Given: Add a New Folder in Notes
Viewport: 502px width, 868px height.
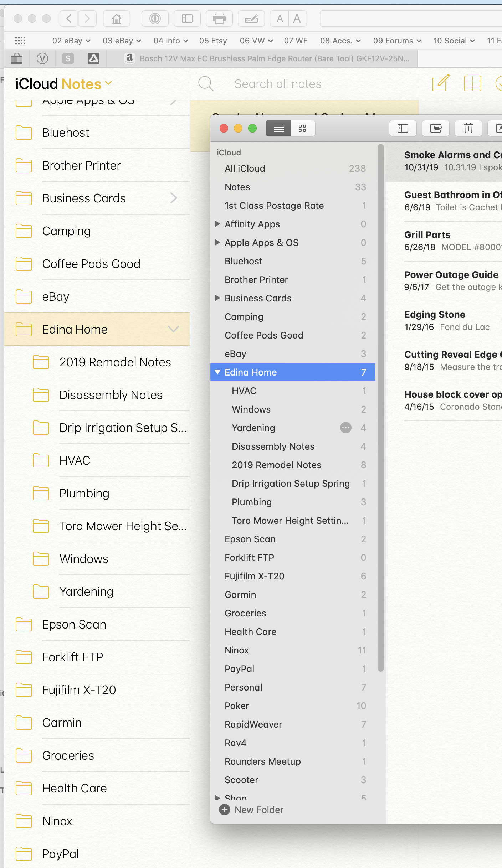Looking at the screenshot, I should (x=251, y=810).
